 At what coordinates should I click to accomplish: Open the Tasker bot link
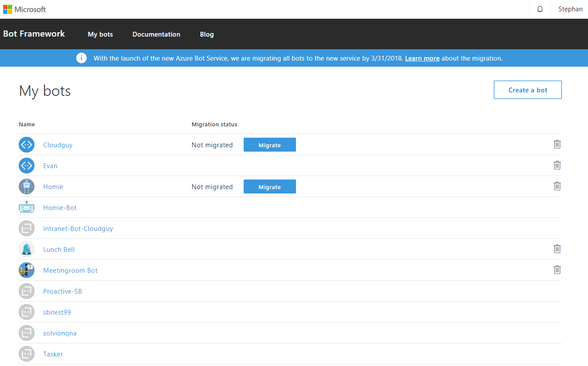pos(53,354)
